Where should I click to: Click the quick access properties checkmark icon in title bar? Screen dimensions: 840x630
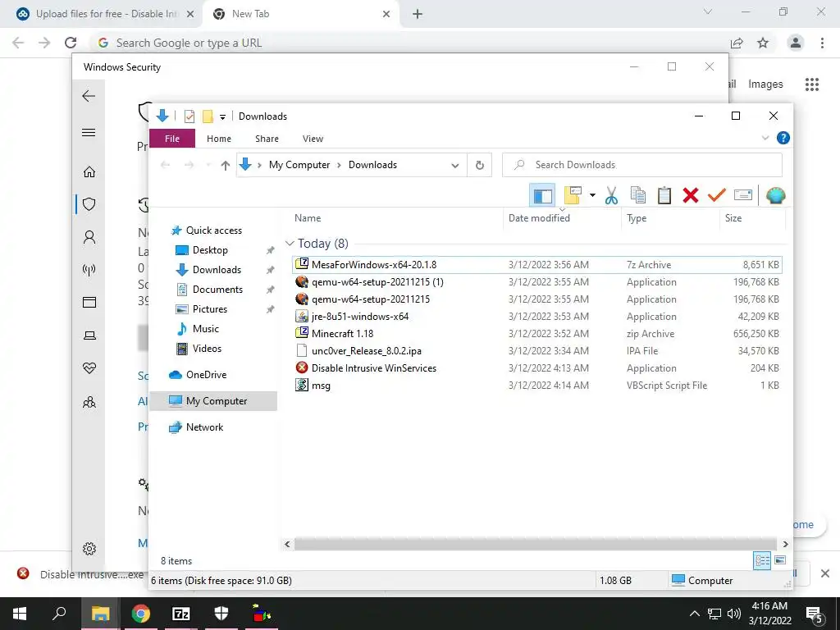point(189,116)
